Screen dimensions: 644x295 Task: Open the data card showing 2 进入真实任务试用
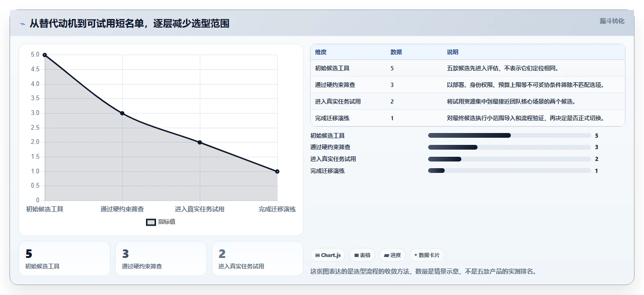[257, 258]
